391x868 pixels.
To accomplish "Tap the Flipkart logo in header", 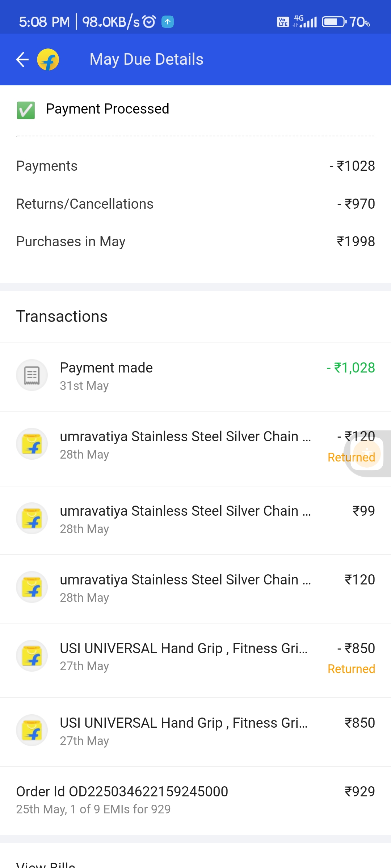I will (48, 60).
